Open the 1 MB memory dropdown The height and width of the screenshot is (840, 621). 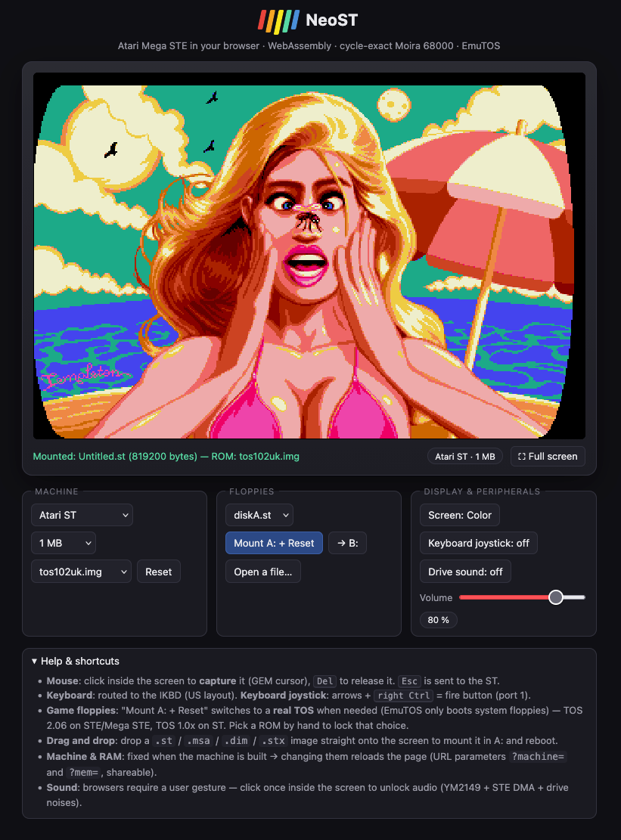(64, 543)
